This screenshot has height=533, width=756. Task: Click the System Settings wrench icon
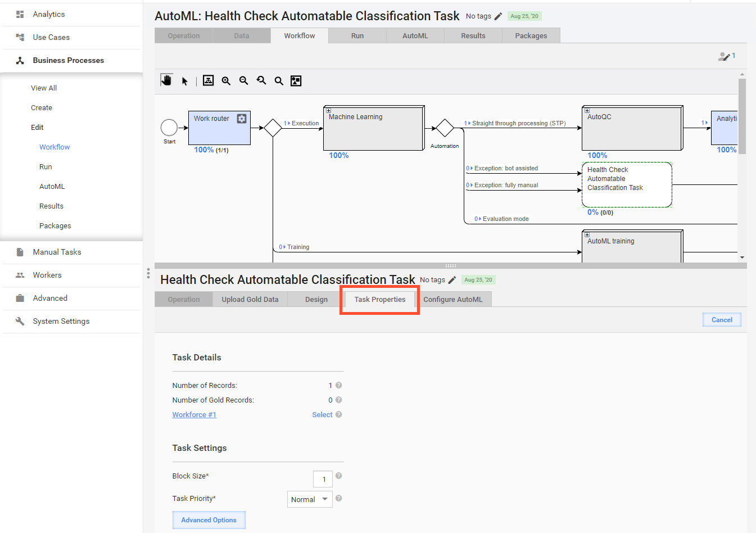point(20,321)
